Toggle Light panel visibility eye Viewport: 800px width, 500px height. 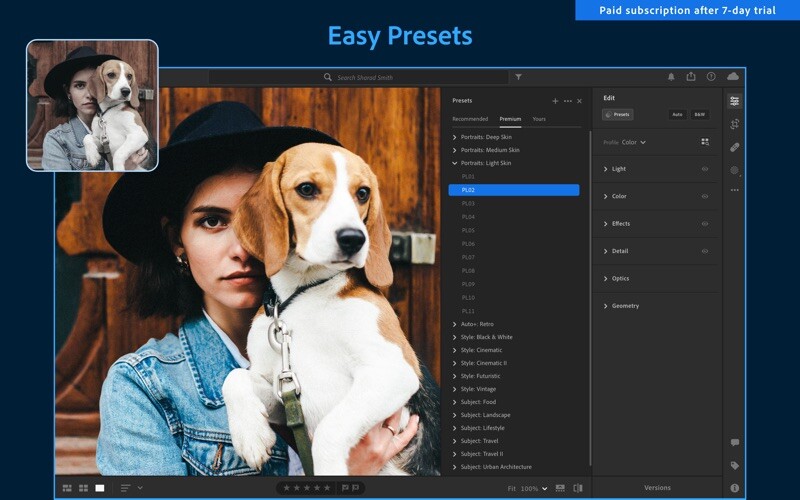point(705,169)
